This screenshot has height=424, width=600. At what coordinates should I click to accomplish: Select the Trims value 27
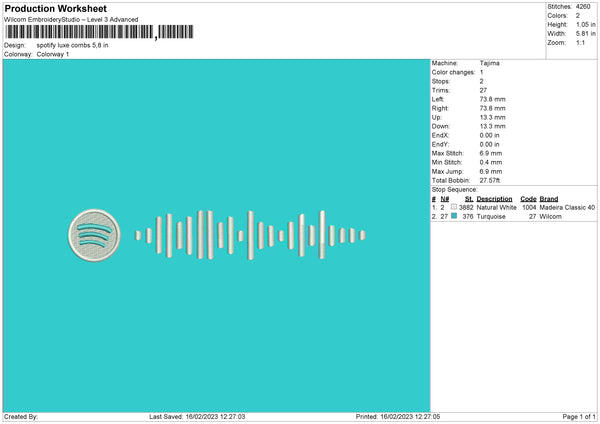483,90
